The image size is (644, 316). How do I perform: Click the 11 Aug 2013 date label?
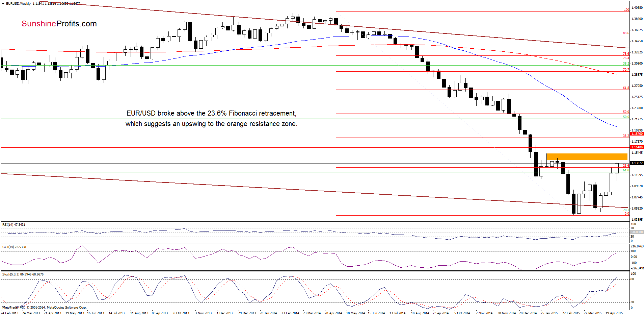(139, 313)
